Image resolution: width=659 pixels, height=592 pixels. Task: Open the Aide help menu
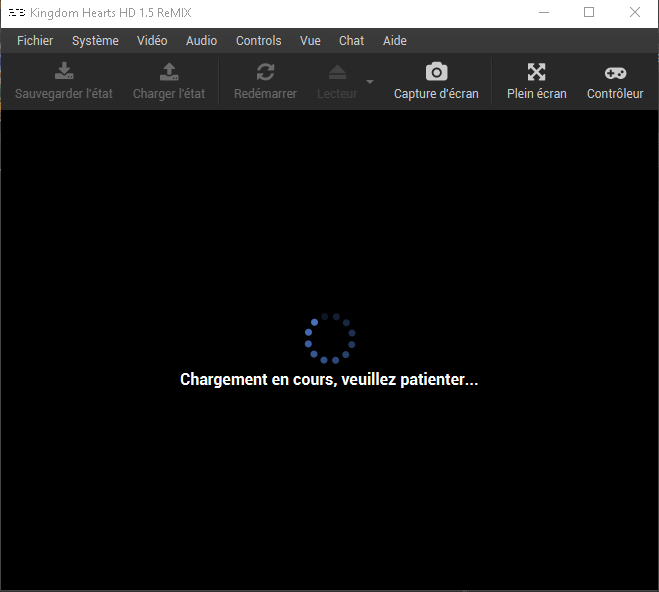pos(395,41)
